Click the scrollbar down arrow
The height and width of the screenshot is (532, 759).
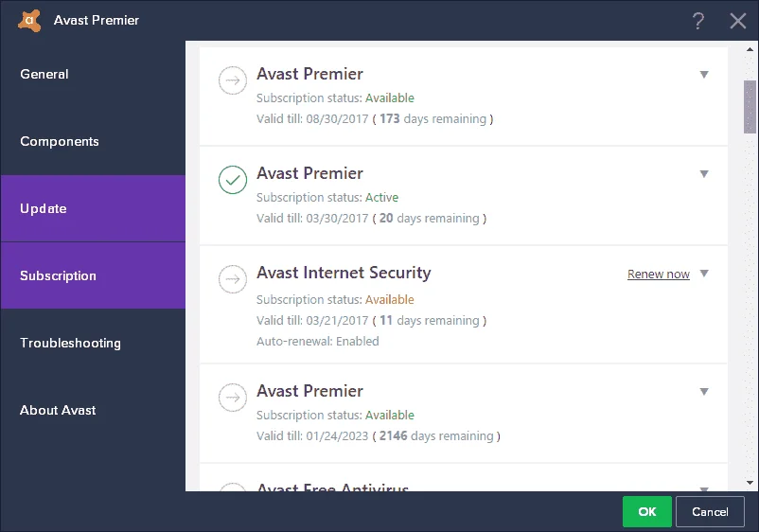(x=750, y=483)
